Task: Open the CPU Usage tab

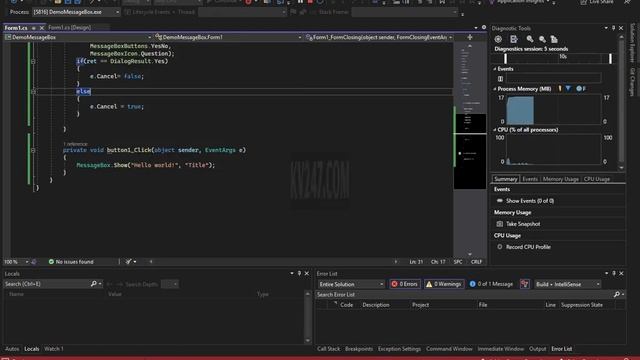Action: click(596, 179)
